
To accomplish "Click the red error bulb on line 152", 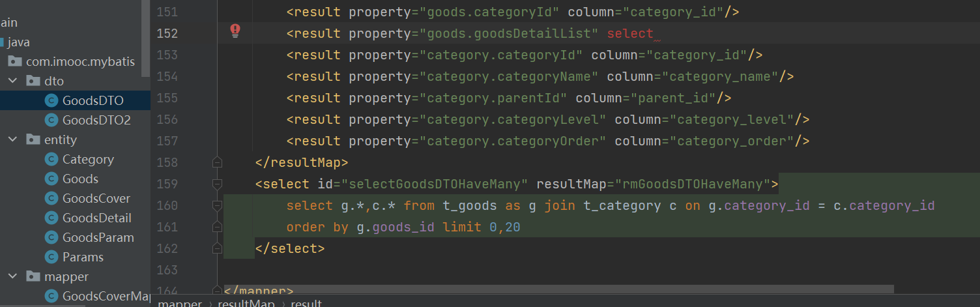I will click(x=235, y=30).
